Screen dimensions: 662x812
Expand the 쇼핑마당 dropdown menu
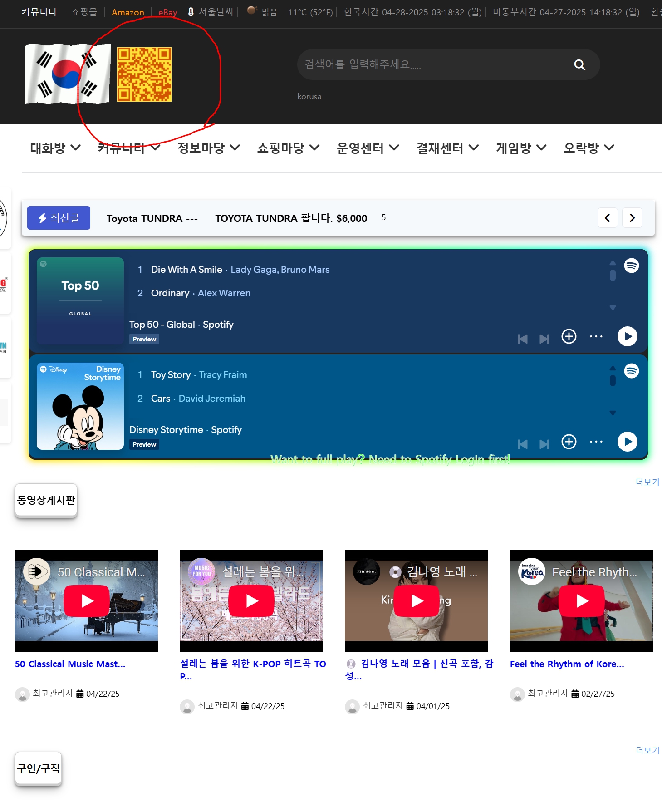coord(288,148)
